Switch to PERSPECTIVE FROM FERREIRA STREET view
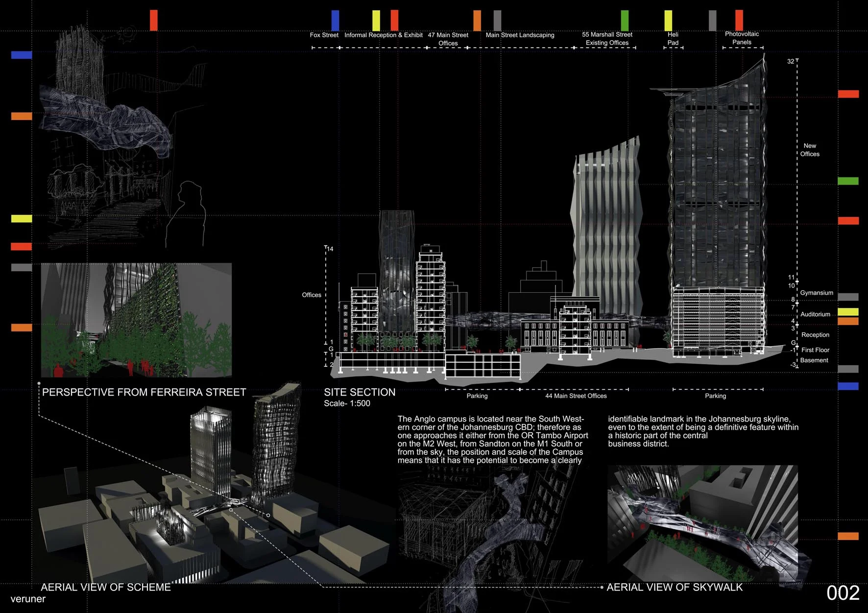Screen dimensions: 868x613 144,392
